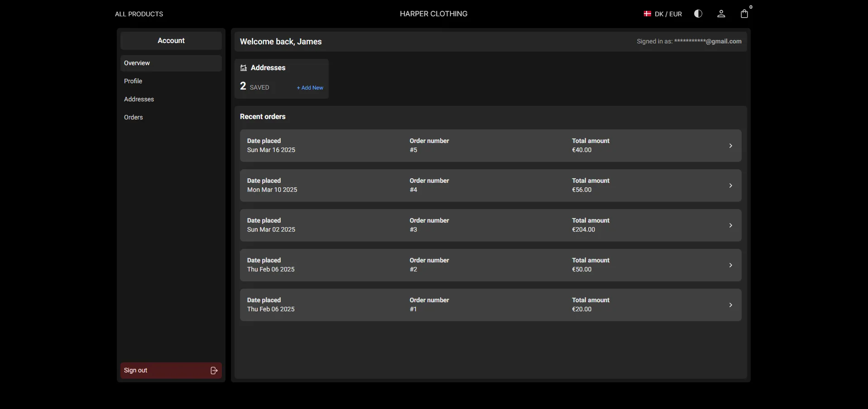Open Orders in account sidebar

tap(134, 118)
